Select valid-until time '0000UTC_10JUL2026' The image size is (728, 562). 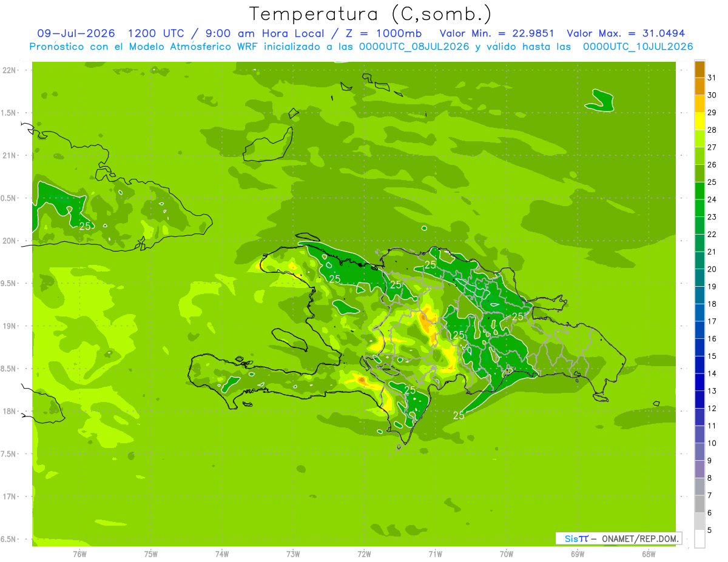tap(638, 47)
